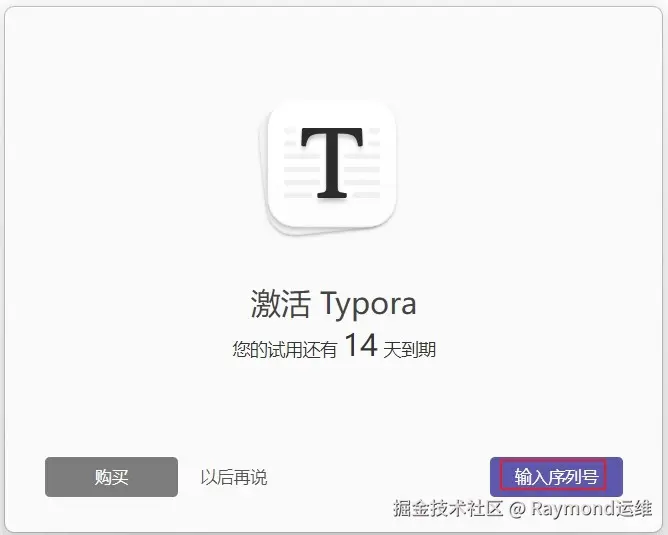Click the 购买 purchase button
Screen dimensions: 668x535
[111, 477]
